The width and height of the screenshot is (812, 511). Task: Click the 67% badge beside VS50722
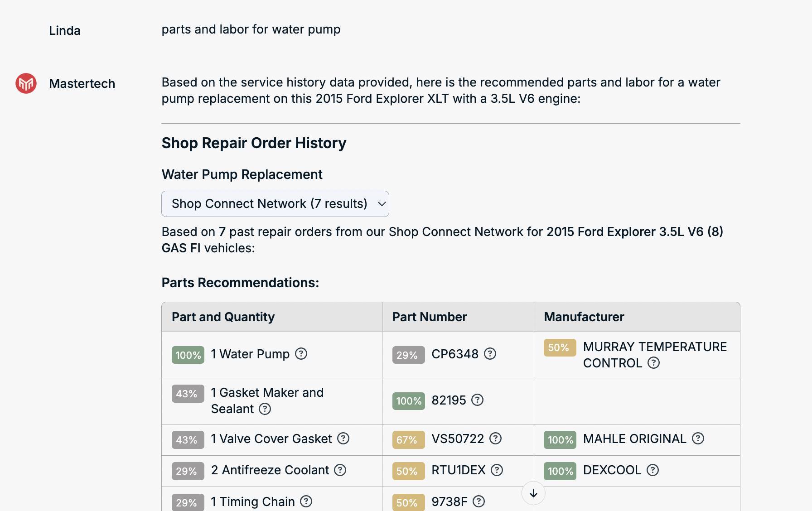[408, 439]
